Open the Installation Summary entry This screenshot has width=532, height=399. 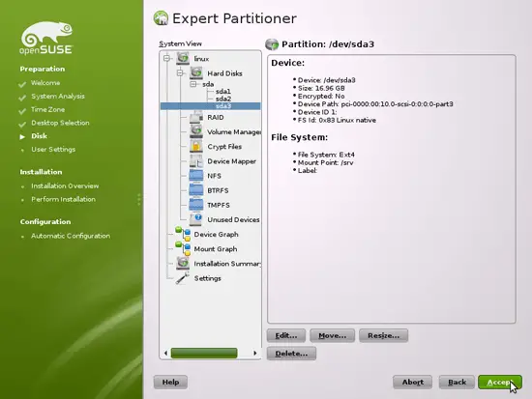227,264
